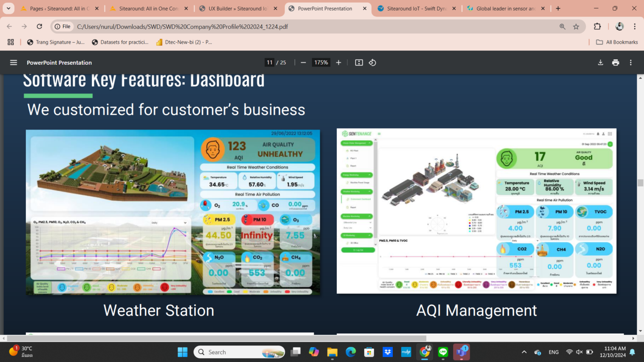Image resolution: width=644 pixels, height=362 pixels.
Task: Open the browser bookmarks star icon
Action: (576, 26)
